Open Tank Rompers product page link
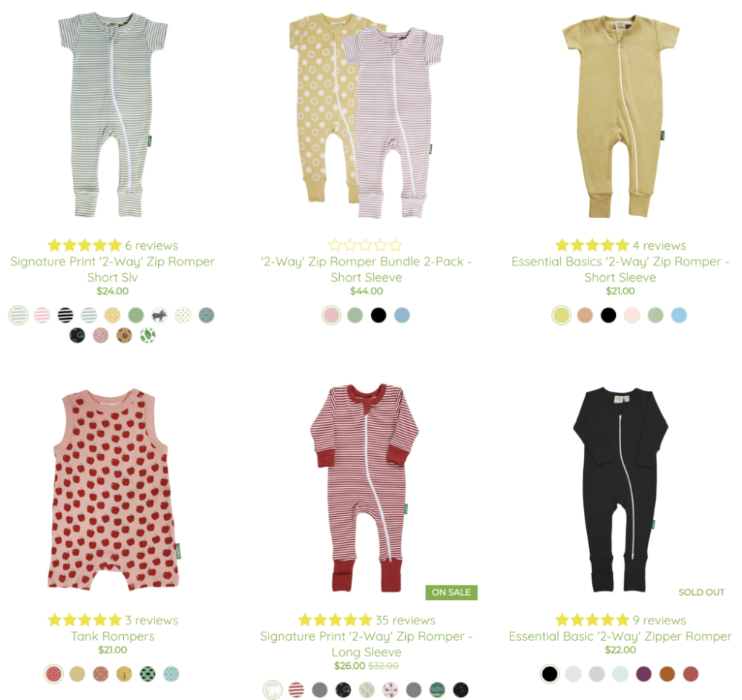Screen dimensions: 742x700 tap(113, 636)
